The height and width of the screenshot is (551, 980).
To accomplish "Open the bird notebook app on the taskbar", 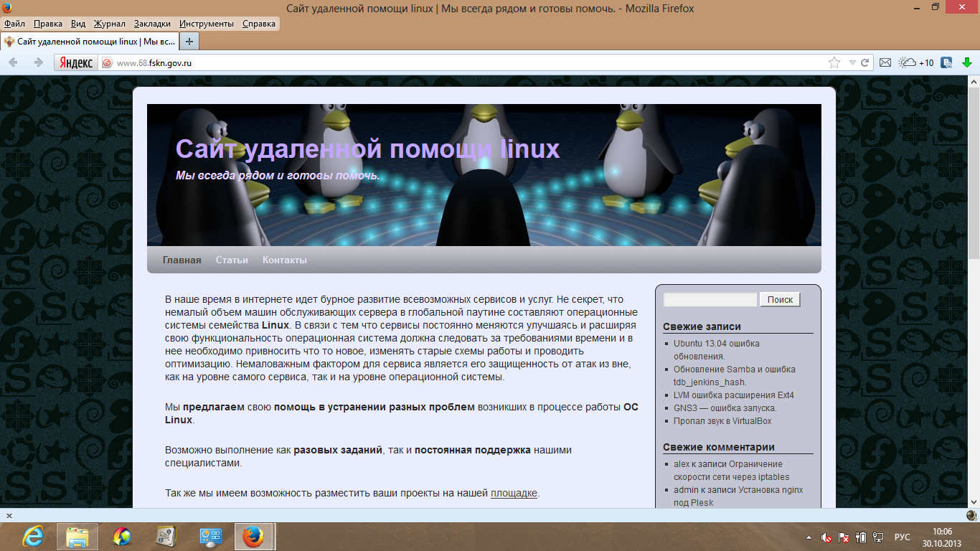I will tap(166, 537).
